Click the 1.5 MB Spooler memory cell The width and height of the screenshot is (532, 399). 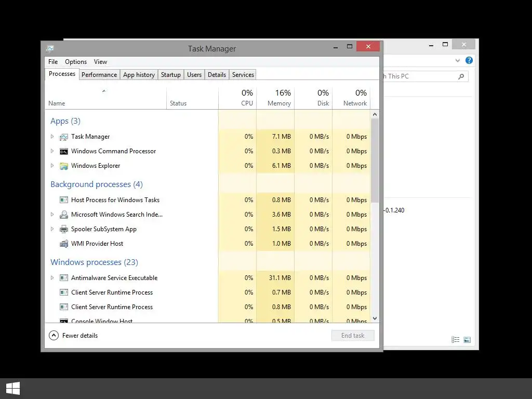pyautogui.click(x=275, y=229)
